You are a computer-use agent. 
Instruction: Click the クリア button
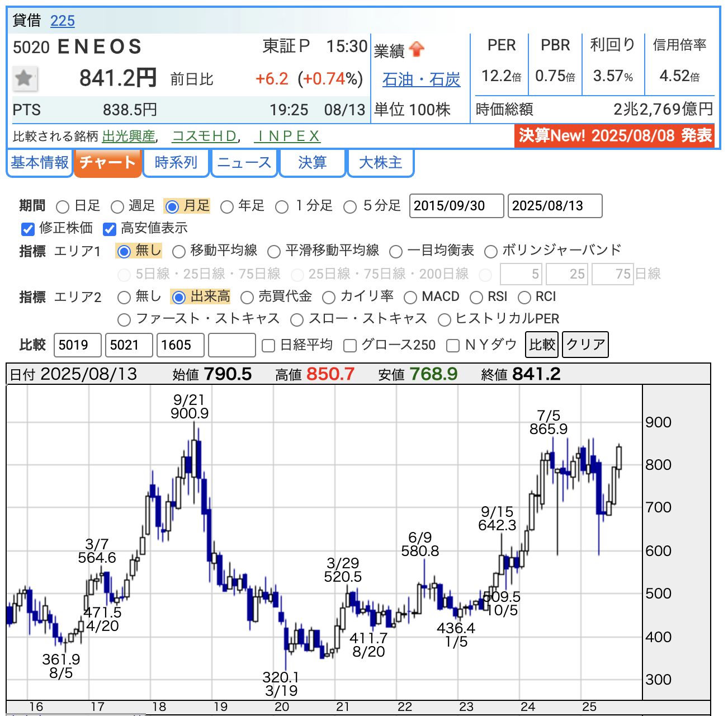(585, 345)
